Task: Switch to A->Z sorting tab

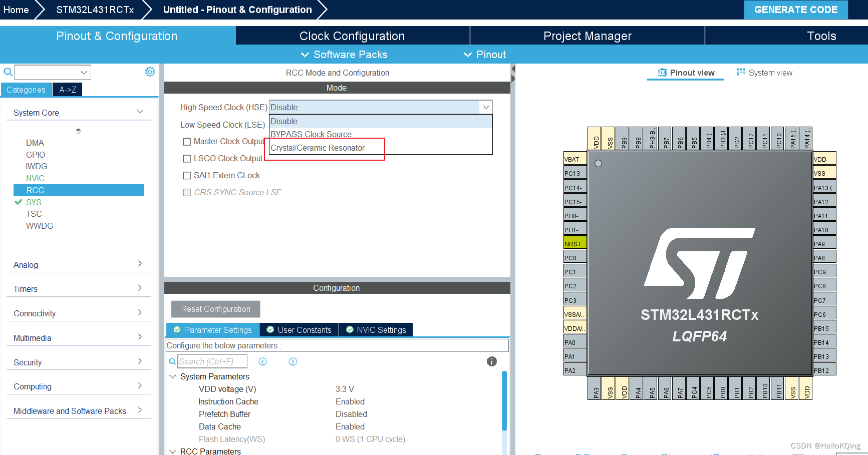Action: (x=68, y=90)
